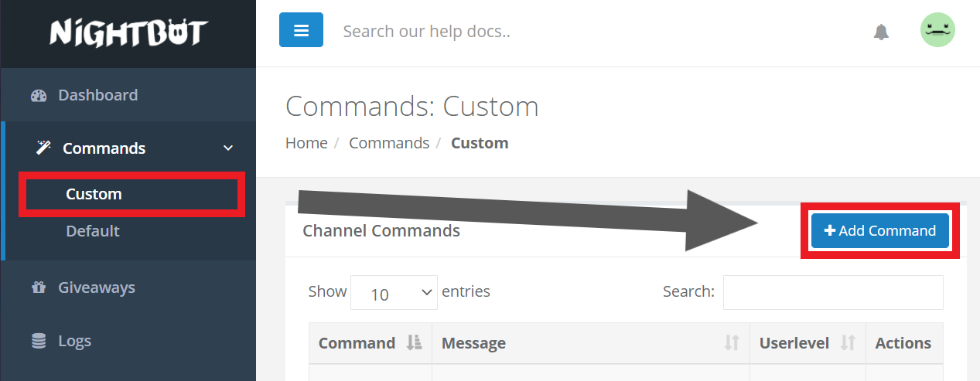
Task: Click the Giveaways gift icon
Action: coord(39,287)
